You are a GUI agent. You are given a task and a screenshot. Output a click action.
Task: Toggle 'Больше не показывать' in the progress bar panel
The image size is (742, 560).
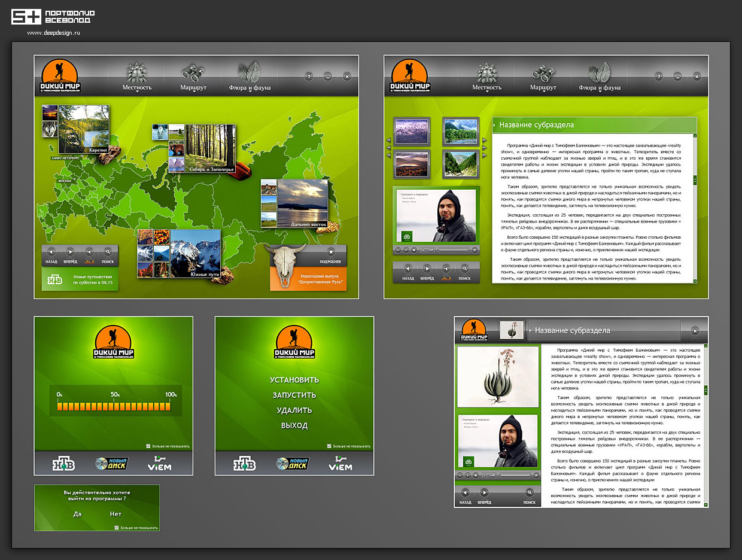[x=148, y=446]
